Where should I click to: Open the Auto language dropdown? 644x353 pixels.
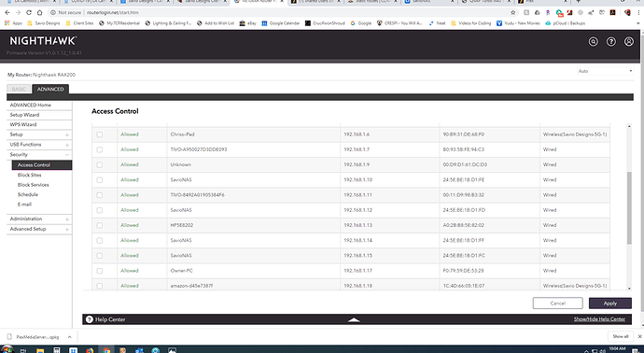click(605, 71)
